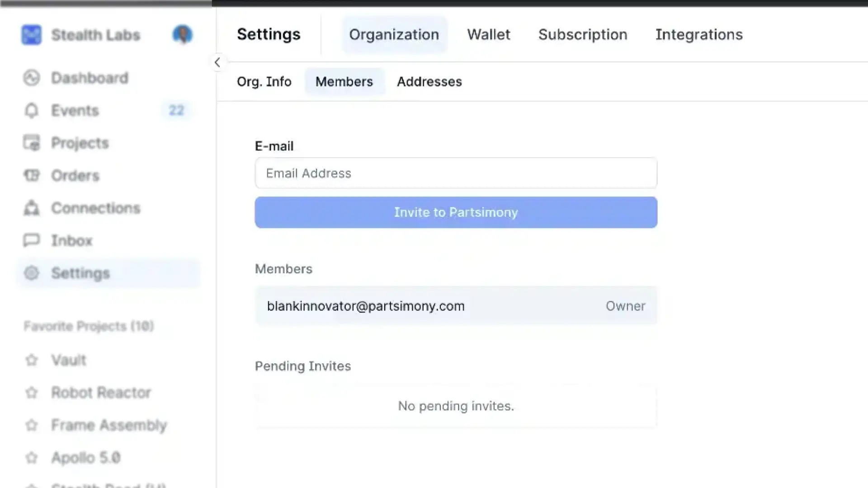Switch to the Organization tab

click(394, 35)
